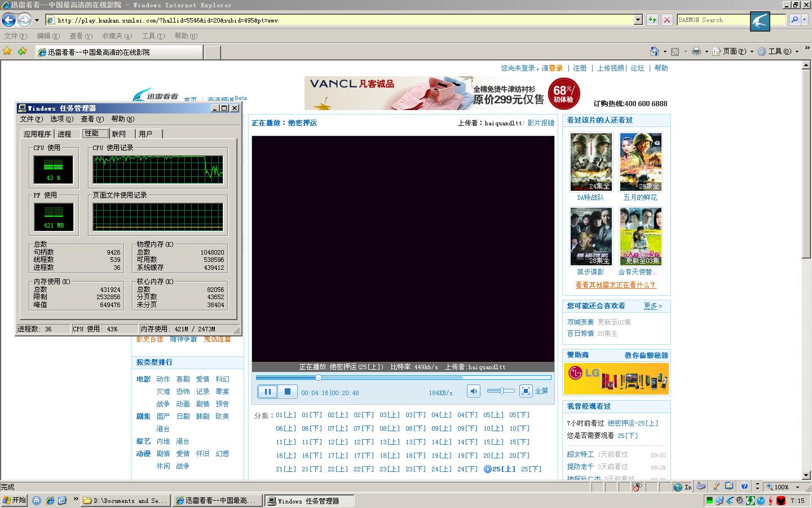Image resolution: width=812 pixels, height=508 pixels.
Task: Click the Add to Favorites icon
Action: click(x=22, y=51)
